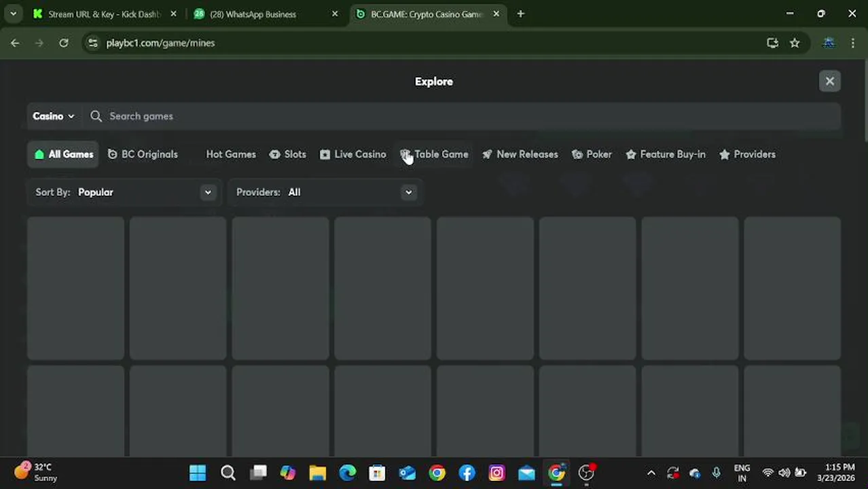Open the Sort By Popular dropdown
The image size is (868, 489).
click(124, 192)
